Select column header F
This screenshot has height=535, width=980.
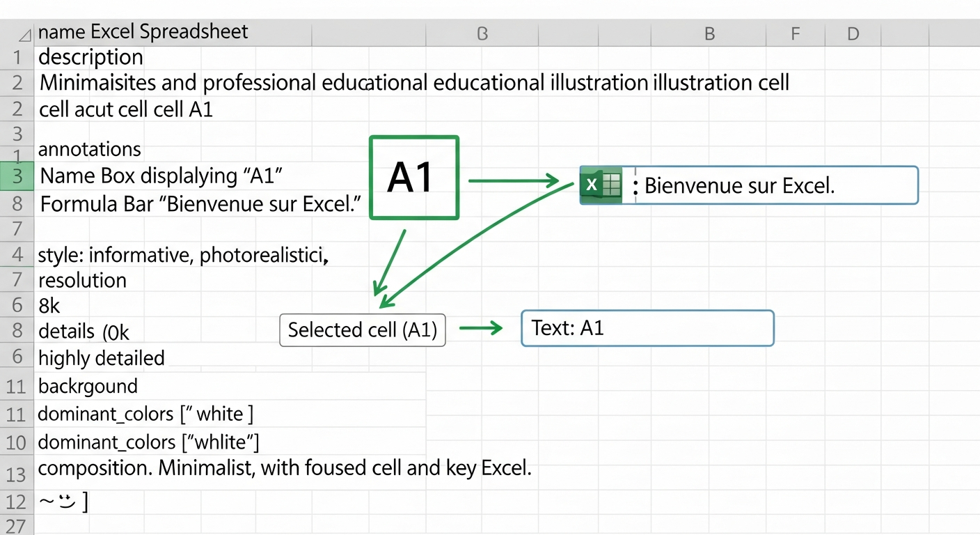796,33
